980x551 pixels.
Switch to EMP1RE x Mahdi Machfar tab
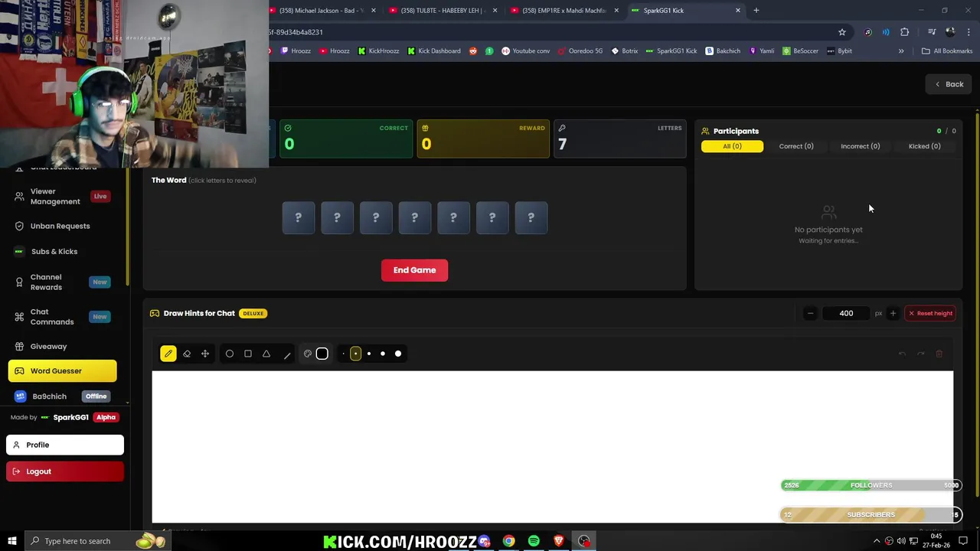[563, 11]
